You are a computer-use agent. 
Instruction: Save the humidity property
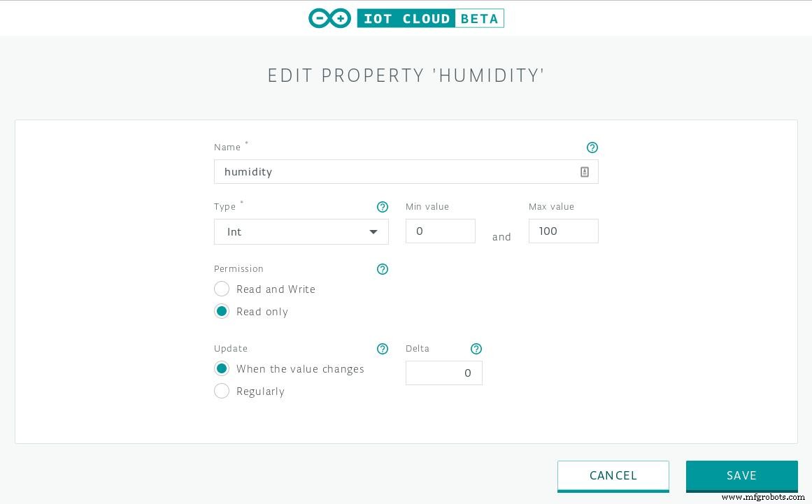coord(741,475)
